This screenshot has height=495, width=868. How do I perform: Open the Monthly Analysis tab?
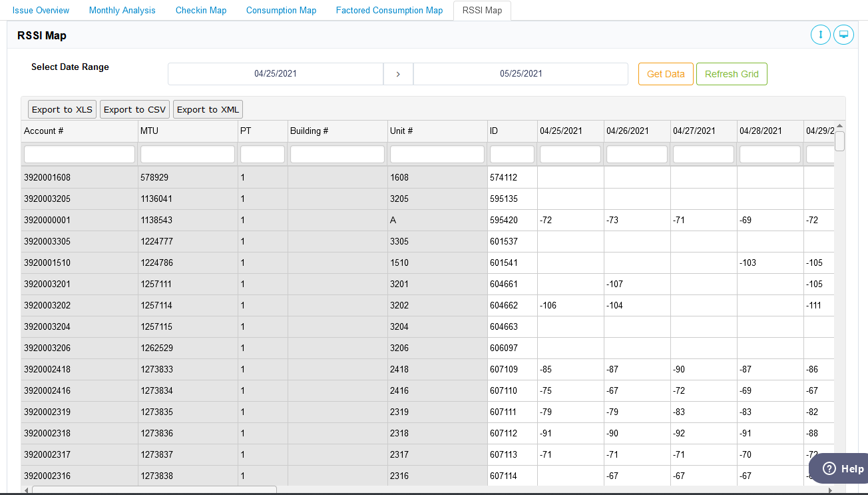pos(122,10)
